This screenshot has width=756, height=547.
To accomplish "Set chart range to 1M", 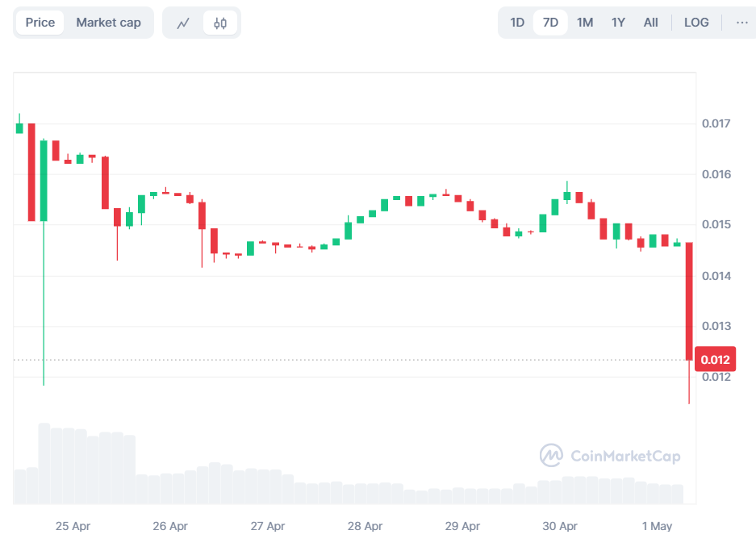I will (585, 23).
